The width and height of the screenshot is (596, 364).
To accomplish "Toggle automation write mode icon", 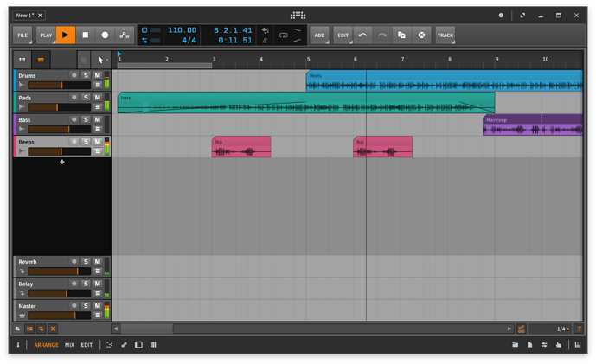I will (x=125, y=35).
